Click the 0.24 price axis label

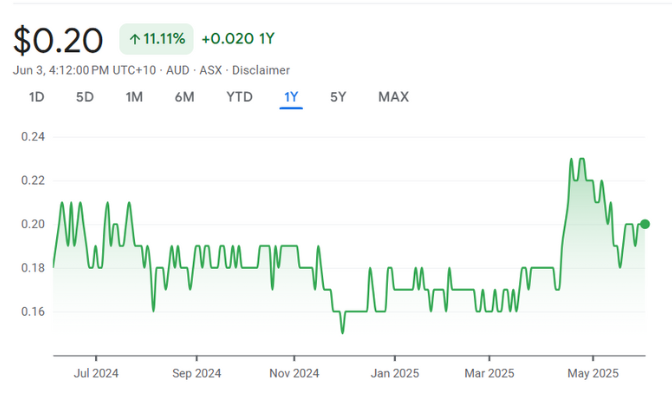(x=33, y=137)
